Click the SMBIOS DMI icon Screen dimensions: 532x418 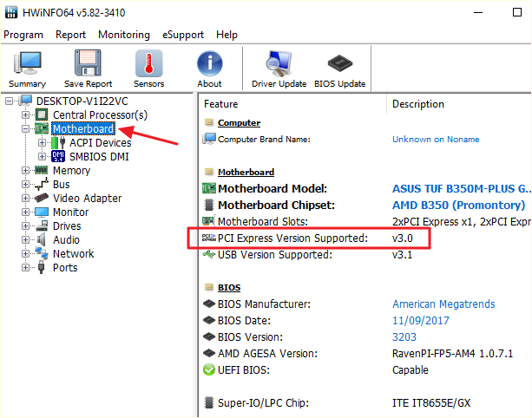pos(58,157)
